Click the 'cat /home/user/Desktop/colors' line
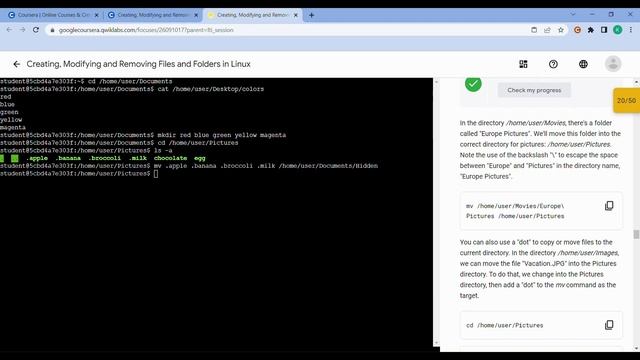The width and height of the screenshot is (640, 360). tap(132, 89)
